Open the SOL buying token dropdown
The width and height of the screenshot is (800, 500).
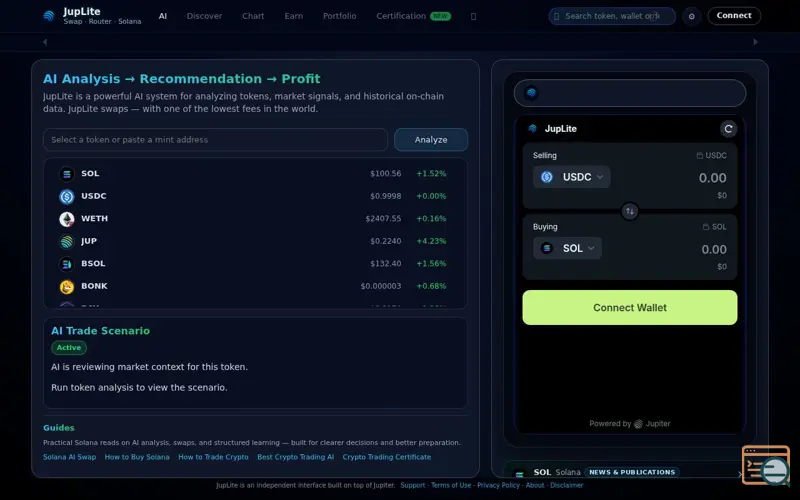point(567,248)
